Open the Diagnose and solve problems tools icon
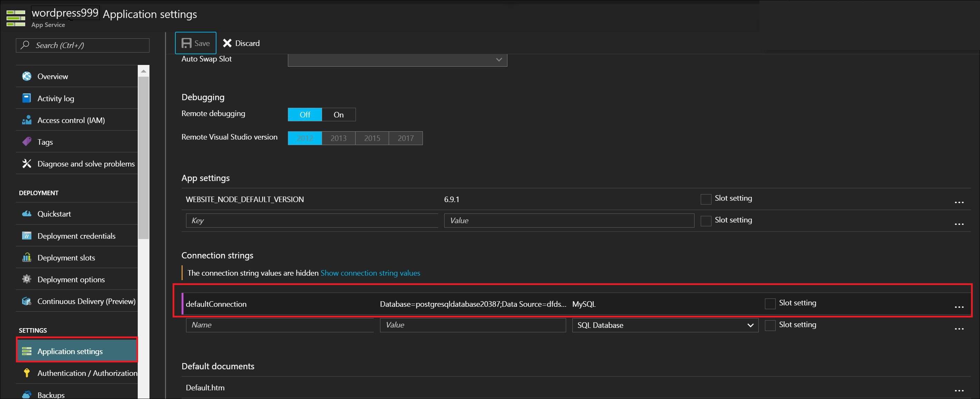Image resolution: width=980 pixels, height=399 pixels. [27, 164]
